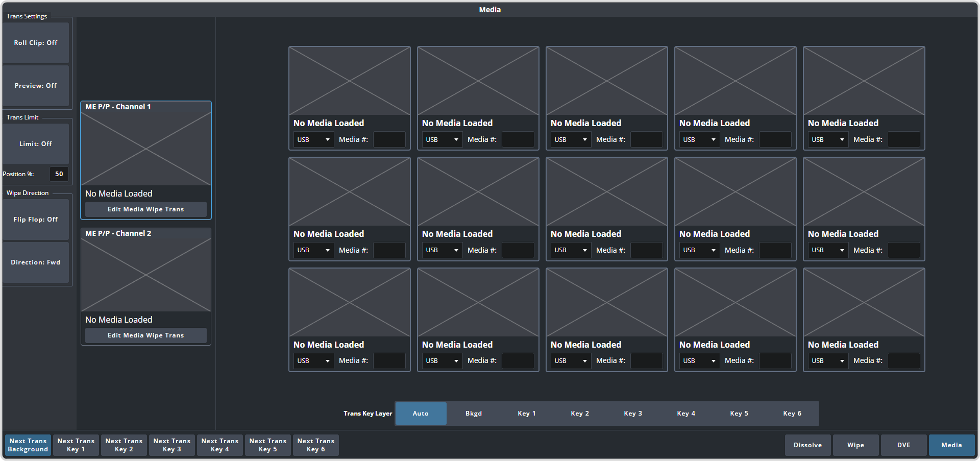The height and width of the screenshot is (461, 980).
Task: Click Media # field in top row, first slot
Action: click(x=389, y=140)
